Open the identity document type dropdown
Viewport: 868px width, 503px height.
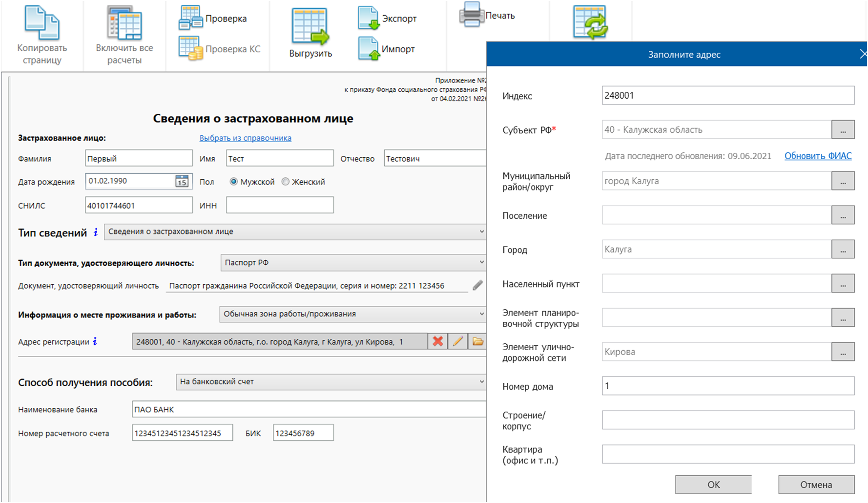[x=481, y=263]
